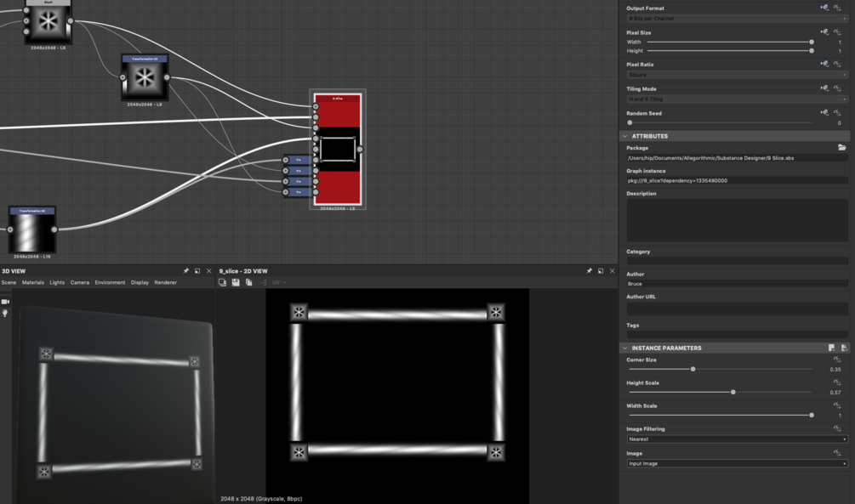This screenshot has height=504, width=855.
Task: Click save image icon in 2D View
Action: (236, 282)
